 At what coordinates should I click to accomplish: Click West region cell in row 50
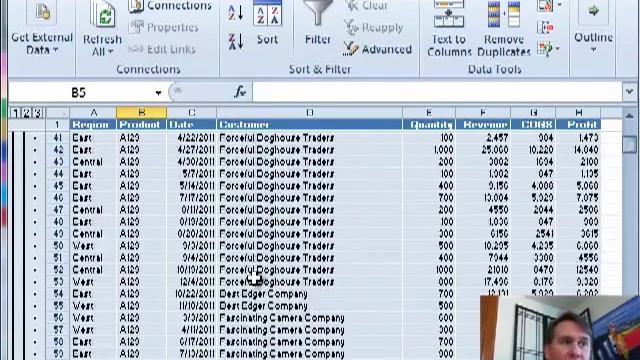pos(93,246)
